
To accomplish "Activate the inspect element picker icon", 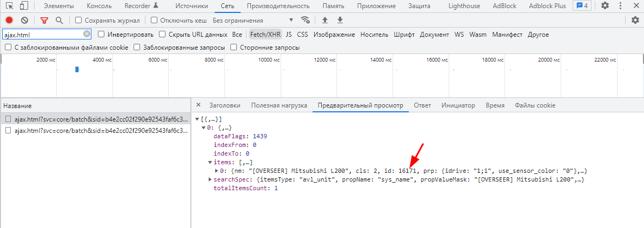I will [x=9, y=6].
